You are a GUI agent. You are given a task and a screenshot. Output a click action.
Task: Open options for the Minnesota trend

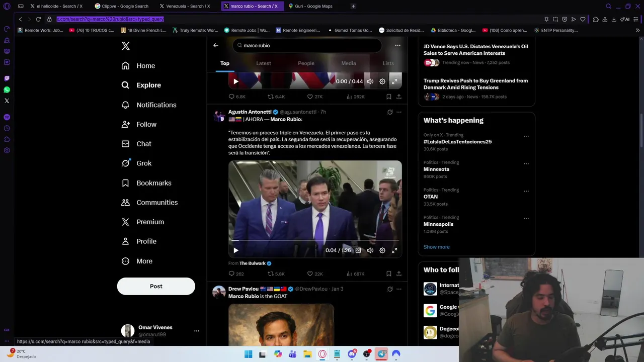pos(526,163)
